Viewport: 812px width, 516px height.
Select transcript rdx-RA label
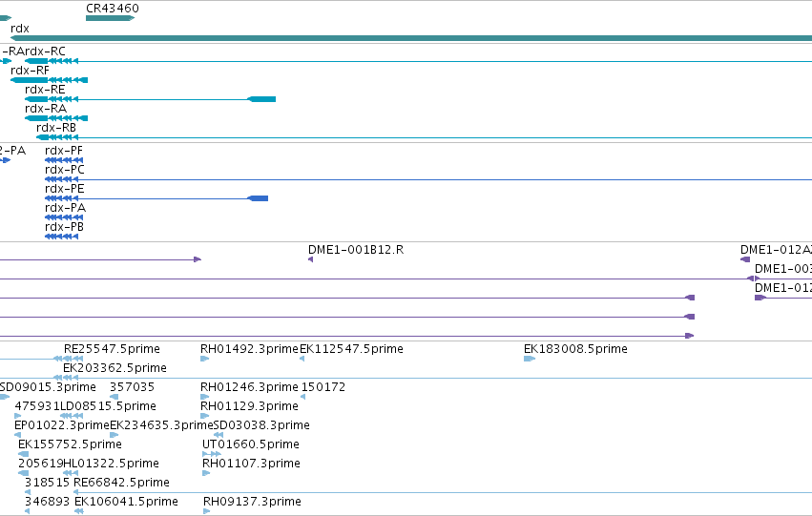tap(46, 109)
